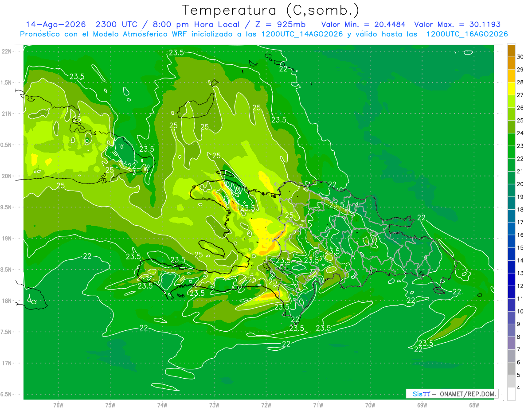Click the color scale value '29'
The width and height of the screenshot is (532, 411).
[520, 70]
